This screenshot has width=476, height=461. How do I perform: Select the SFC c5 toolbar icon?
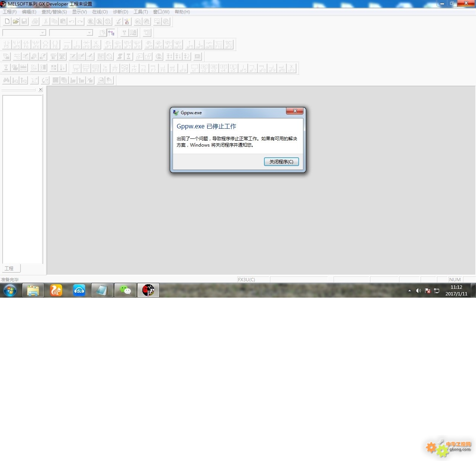[x=233, y=68]
